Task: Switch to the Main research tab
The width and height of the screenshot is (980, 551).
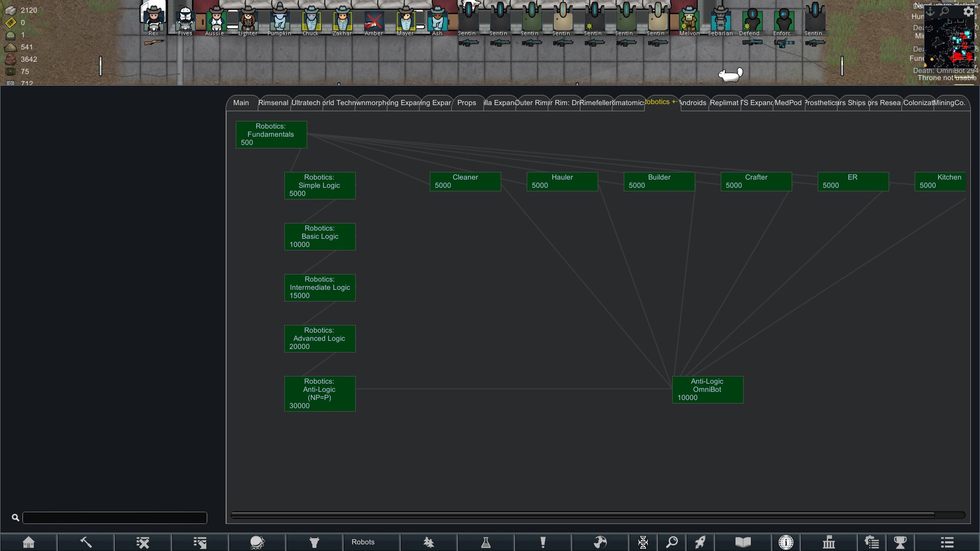Action: [241, 103]
